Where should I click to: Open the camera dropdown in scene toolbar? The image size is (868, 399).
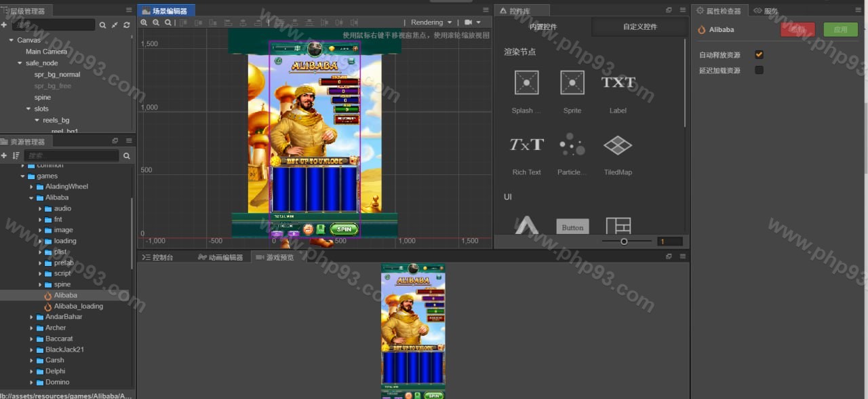pos(473,22)
